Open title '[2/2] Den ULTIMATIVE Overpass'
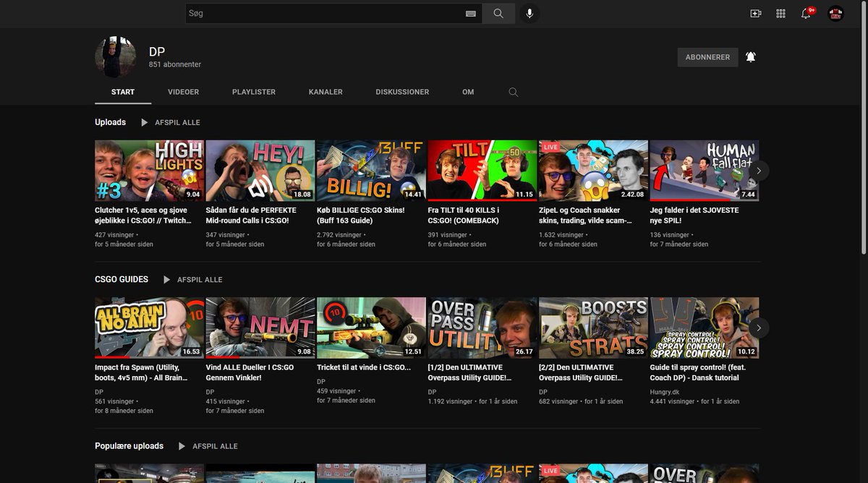The height and width of the screenshot is (483, 868). coord(581,372)
